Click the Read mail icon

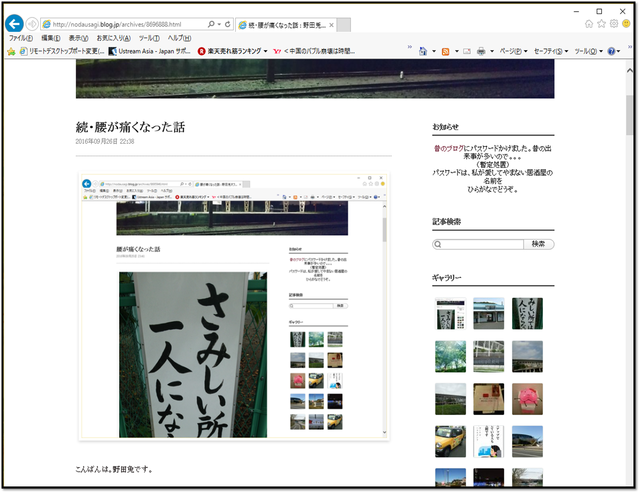(x=467, y=51)
